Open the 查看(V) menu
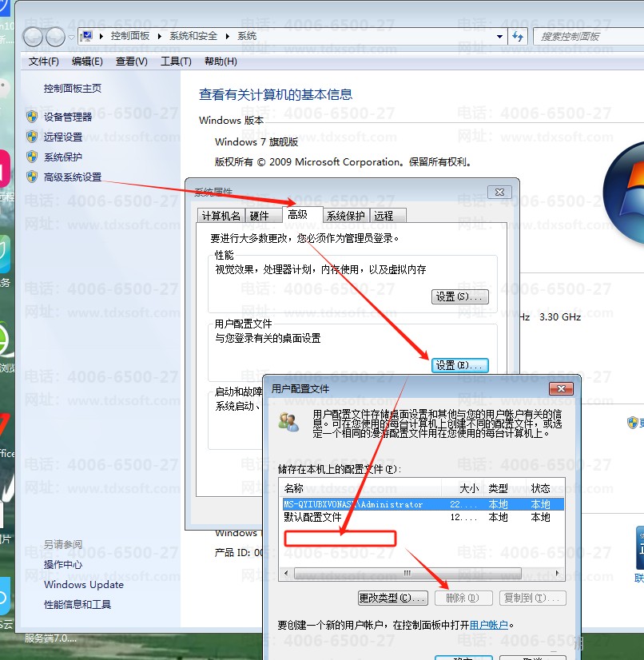Screen dimensions: 644x660 pos(131,61)
